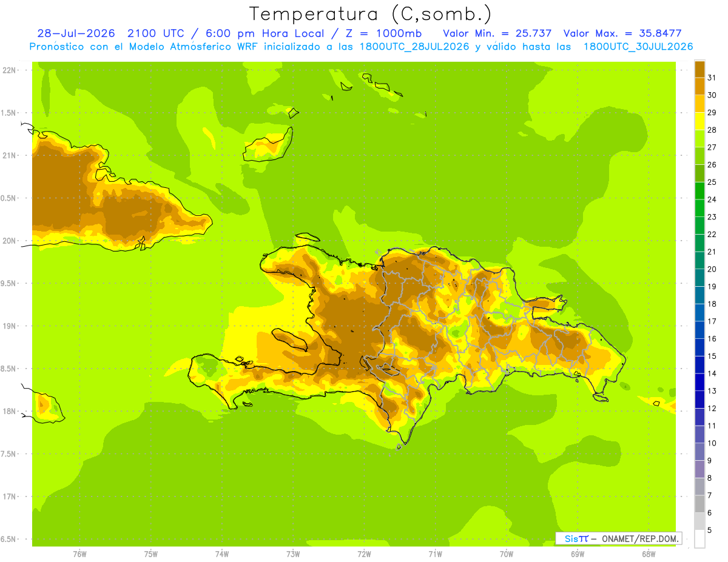This screenshot has height=562, width=728.
Task: Click '6:00 pm Hora Local' text
Action: pos(264,33)
